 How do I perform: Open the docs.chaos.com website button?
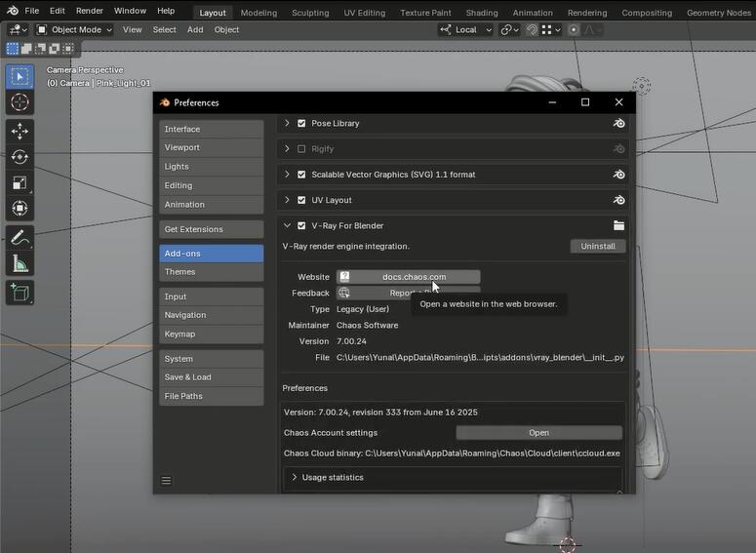pyautogui.click(x=409, y=277)
